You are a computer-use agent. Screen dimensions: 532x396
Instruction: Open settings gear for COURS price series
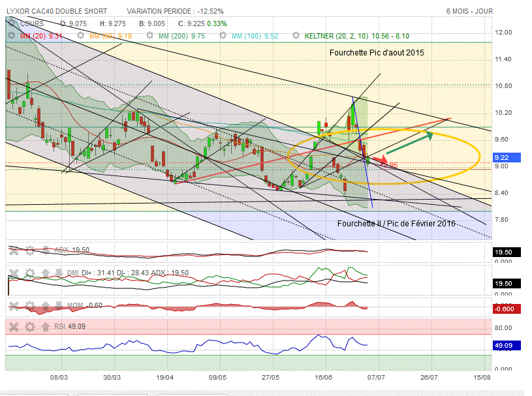tap(12, 23)
